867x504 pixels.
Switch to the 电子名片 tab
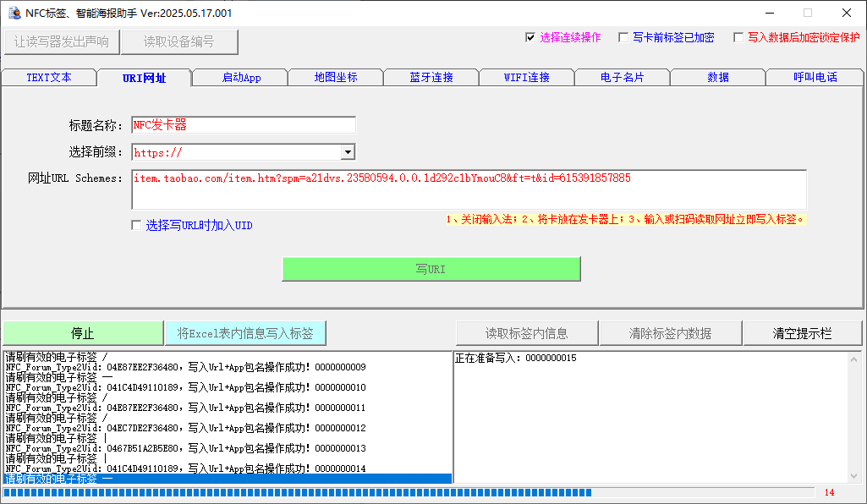[622, 78]
